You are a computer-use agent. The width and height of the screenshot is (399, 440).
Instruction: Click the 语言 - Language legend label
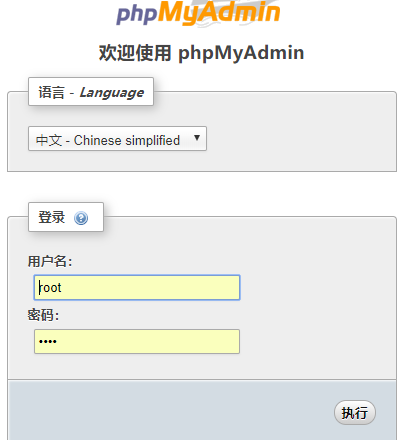pyautogui.click(x=91, y=92)
